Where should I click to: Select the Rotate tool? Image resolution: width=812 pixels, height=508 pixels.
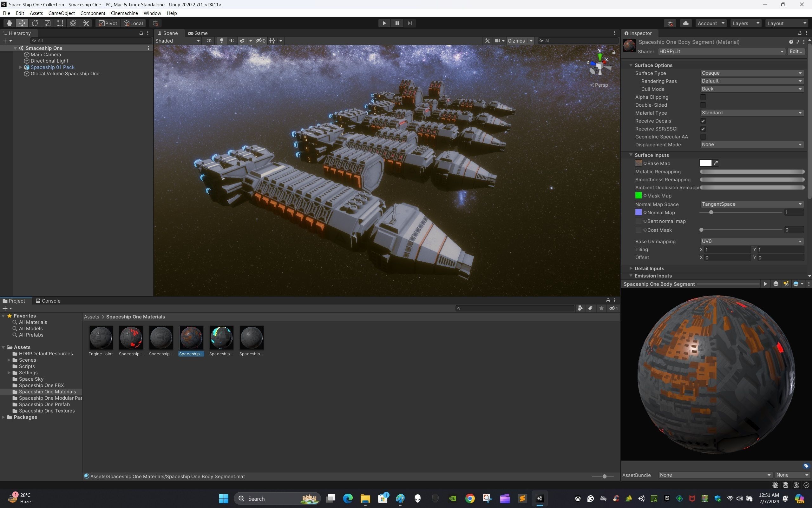click(x=35, y=23)
